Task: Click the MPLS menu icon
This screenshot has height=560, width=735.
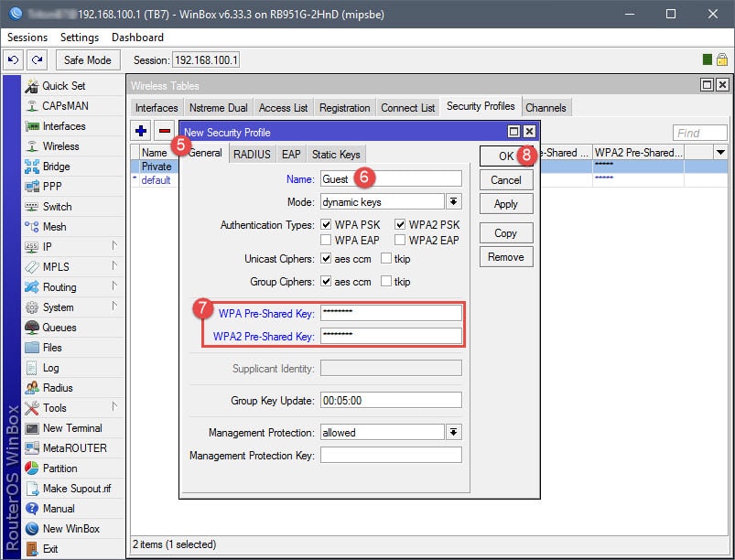Action: pos(32,267)
